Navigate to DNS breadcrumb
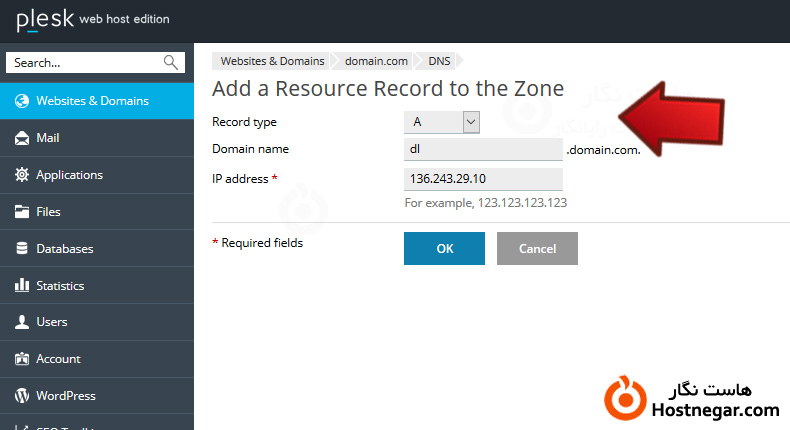The height and width of the screenshot is (430, 790). point(440,62)
